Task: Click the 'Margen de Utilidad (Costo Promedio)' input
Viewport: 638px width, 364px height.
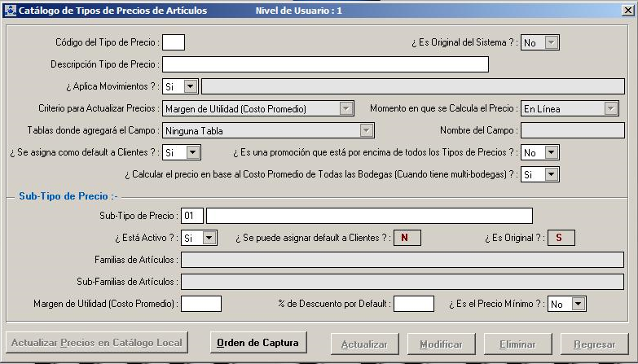Action: (201, 304)
